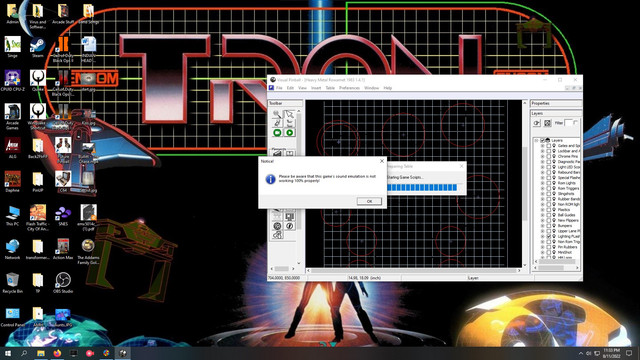640x360 pixels.
Task: Expand the Special Flashers layer node
Action: [x=542, y=178]
